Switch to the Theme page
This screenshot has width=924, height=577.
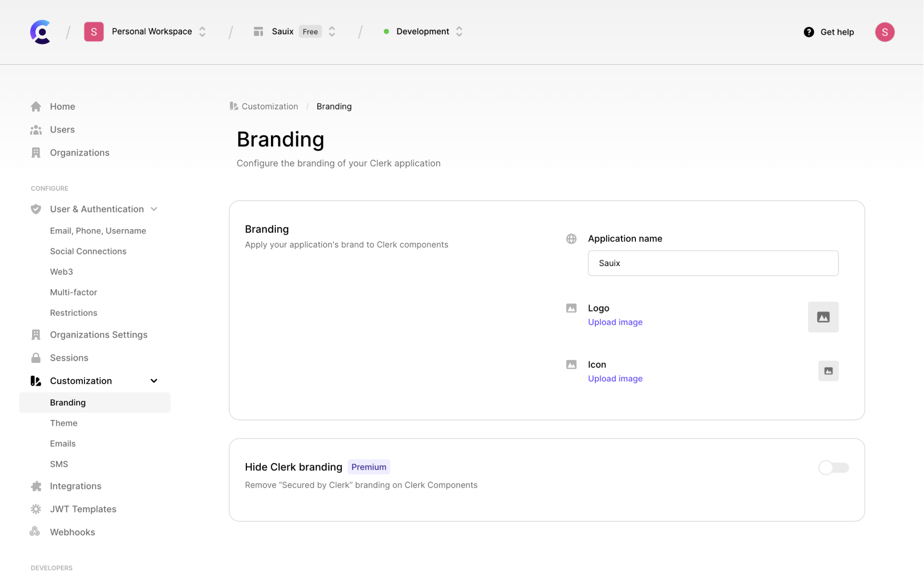coord(64,423)
